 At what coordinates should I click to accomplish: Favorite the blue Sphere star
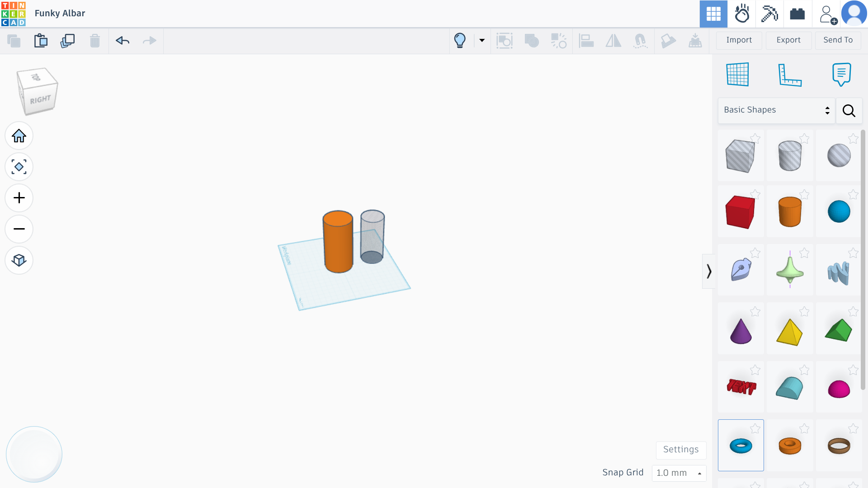point(853,194)
